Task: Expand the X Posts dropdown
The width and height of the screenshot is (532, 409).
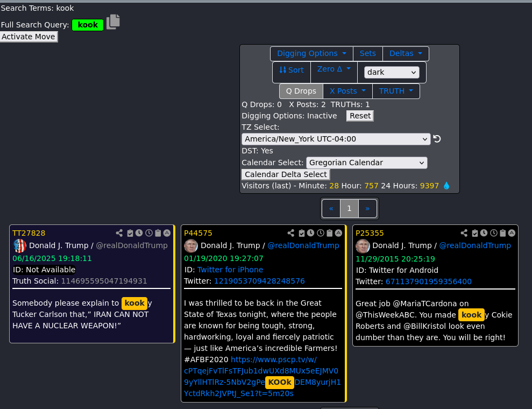Action: point(348,91)
